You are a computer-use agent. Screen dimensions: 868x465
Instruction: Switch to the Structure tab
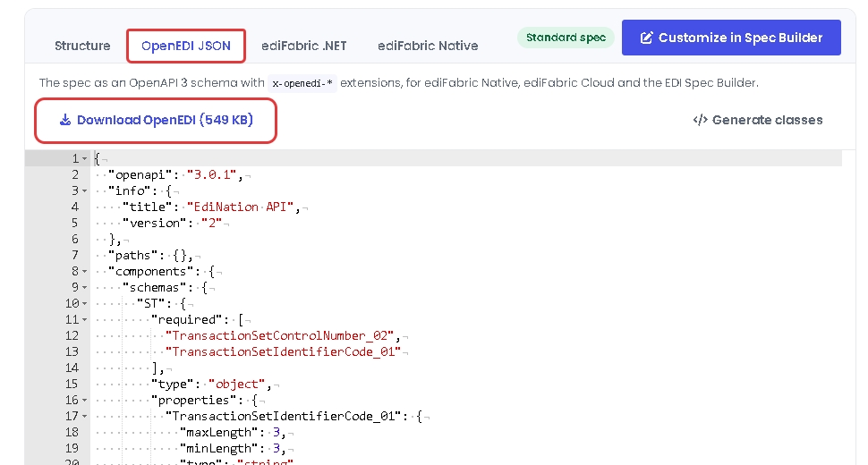click(82, 46)
